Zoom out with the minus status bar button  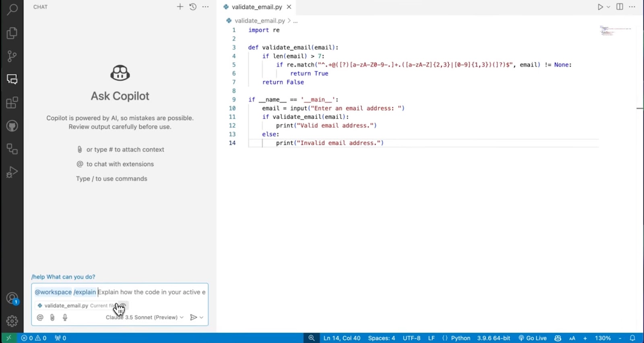[x=620, y=338]
